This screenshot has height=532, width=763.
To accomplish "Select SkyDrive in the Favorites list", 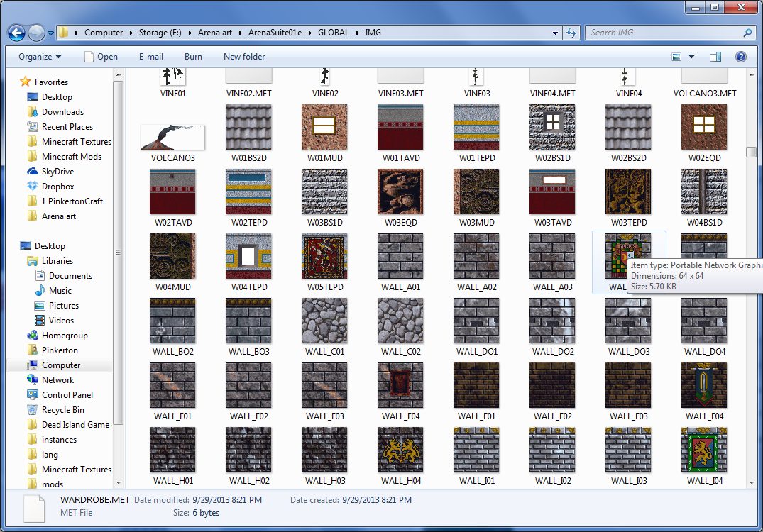I will click(57, 172).
